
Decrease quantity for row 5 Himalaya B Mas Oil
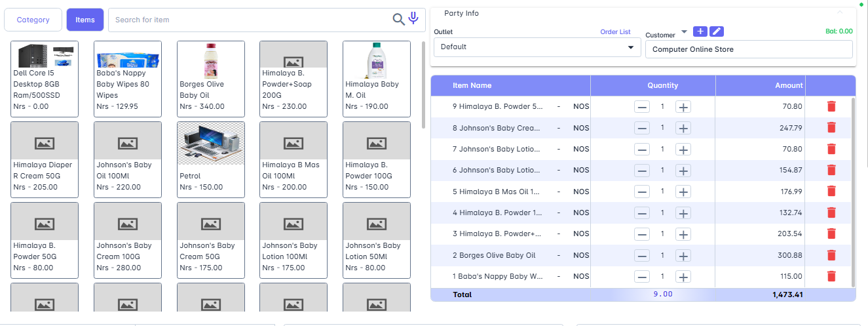(x=642, y=192)
